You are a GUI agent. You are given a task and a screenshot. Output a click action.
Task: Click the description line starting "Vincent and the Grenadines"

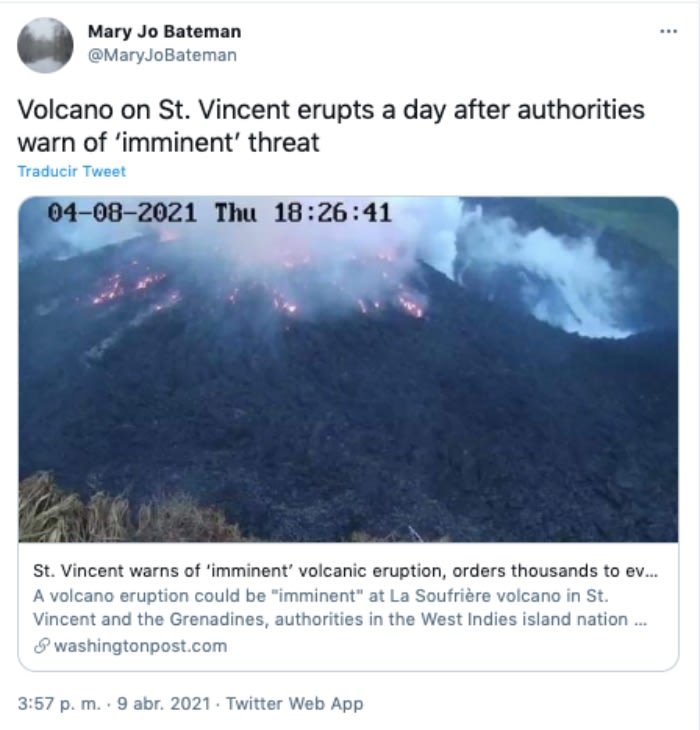point(340,620)
